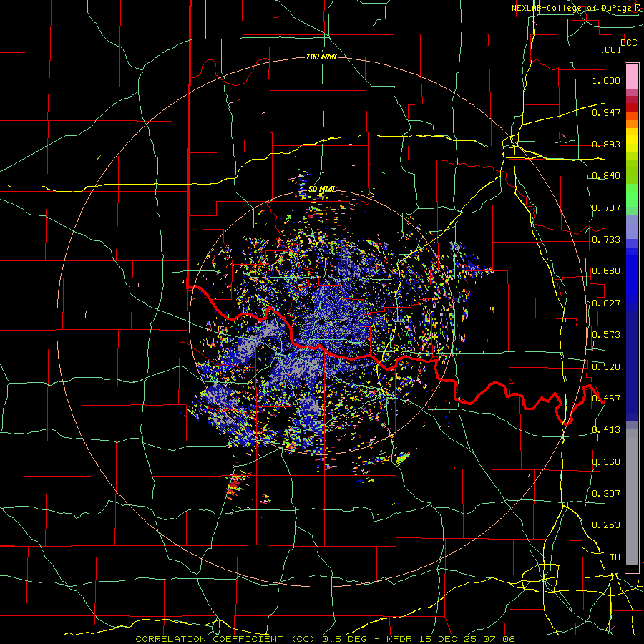This screenshot has height=644, width=644.
Task: Click the 0.680 scale value
Action: point(606,271)
